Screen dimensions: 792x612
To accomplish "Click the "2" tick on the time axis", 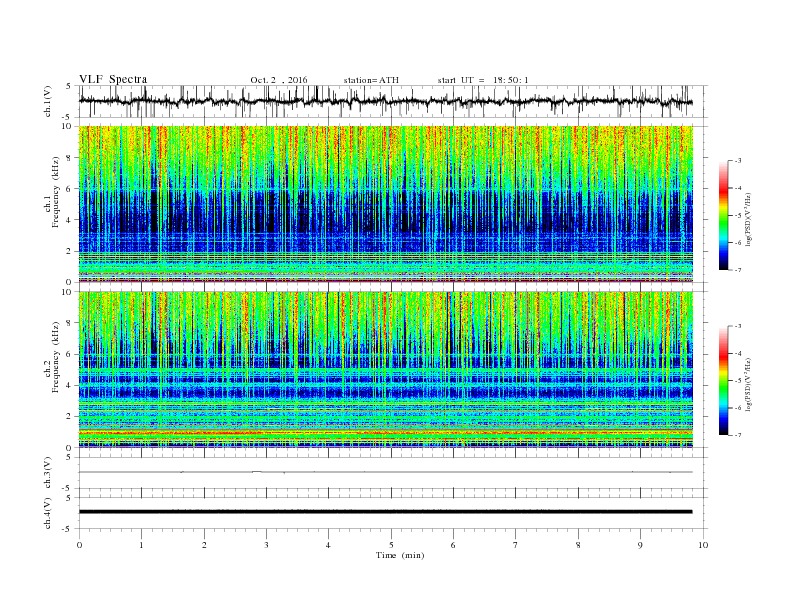I will tap(204, 545).
